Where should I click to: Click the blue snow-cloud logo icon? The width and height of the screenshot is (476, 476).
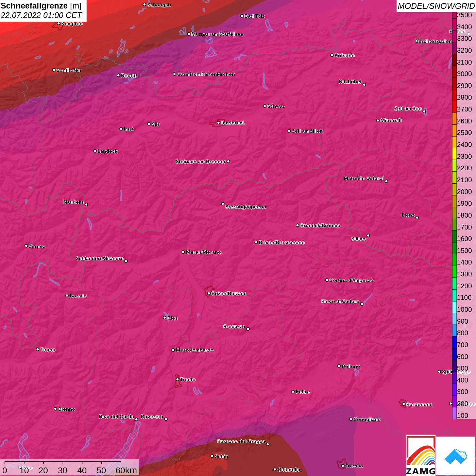[x=456, y=456]
